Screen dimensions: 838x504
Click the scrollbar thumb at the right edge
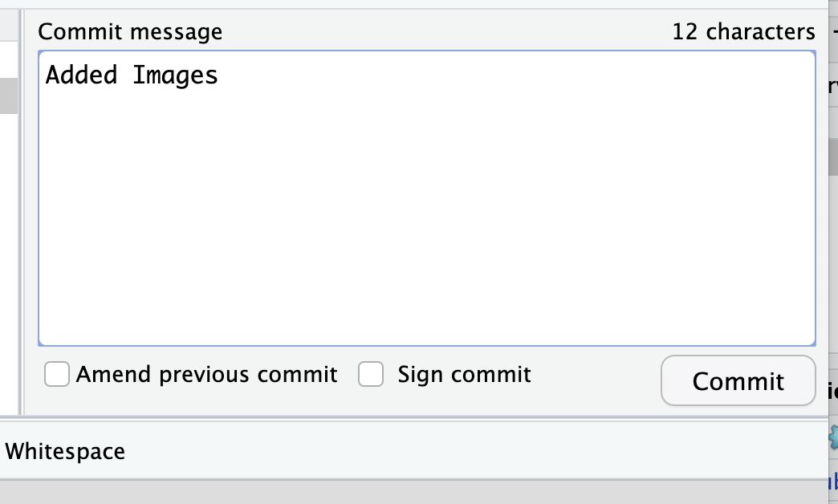tap(833, 156)
